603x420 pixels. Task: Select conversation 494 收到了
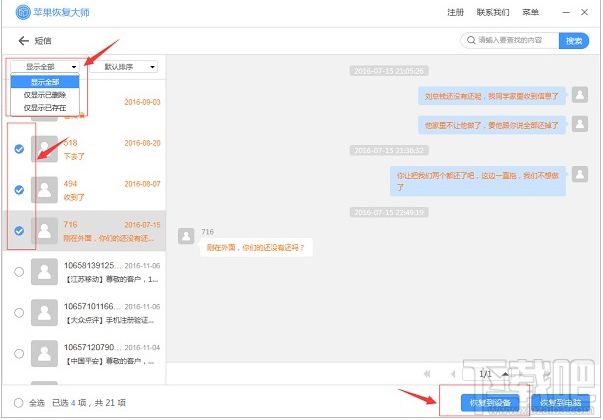(84, 190)
